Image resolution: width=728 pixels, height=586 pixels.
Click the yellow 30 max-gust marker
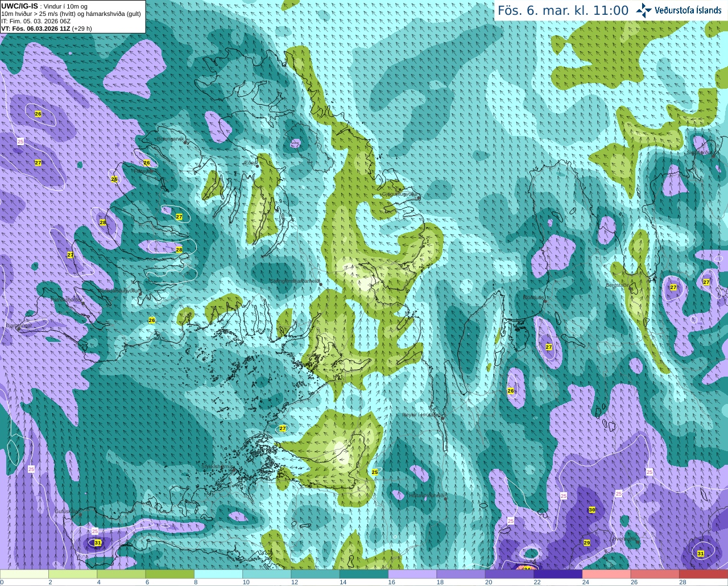[x=591, y=510]
